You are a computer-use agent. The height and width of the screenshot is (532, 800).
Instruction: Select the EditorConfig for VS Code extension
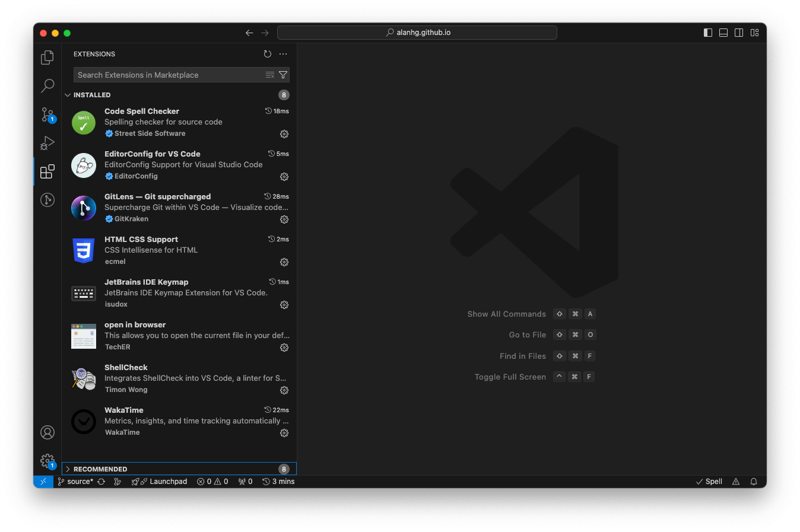(179, 165)
